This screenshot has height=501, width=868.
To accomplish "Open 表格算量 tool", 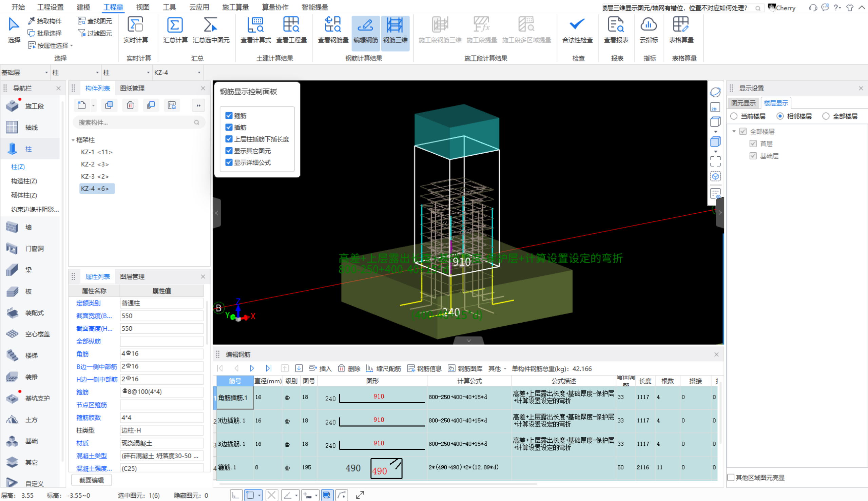I will point(681,30).
